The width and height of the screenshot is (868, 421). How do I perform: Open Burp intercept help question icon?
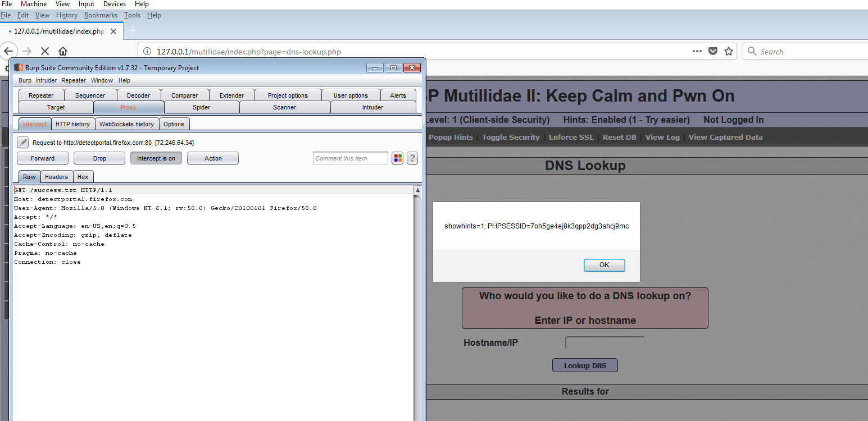(x=412, y=158)
